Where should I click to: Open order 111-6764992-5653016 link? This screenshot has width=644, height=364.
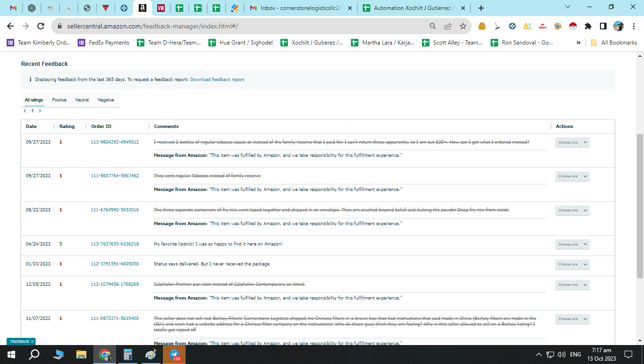click(115, 210)
